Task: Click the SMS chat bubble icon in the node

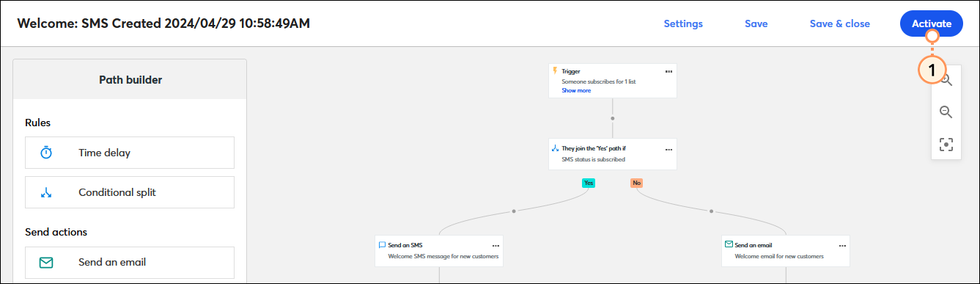Action: coord(382,244)
